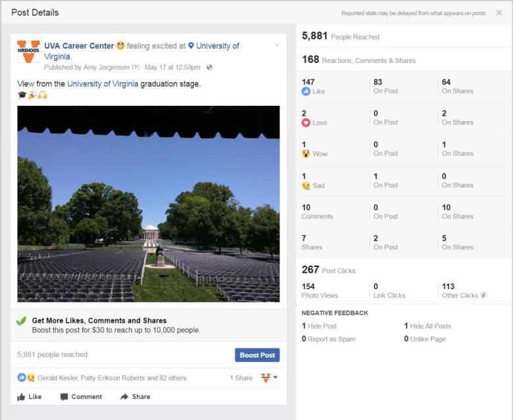Click the 0 Report as Spam entry

pyautogui.click(x=328, y=339)
